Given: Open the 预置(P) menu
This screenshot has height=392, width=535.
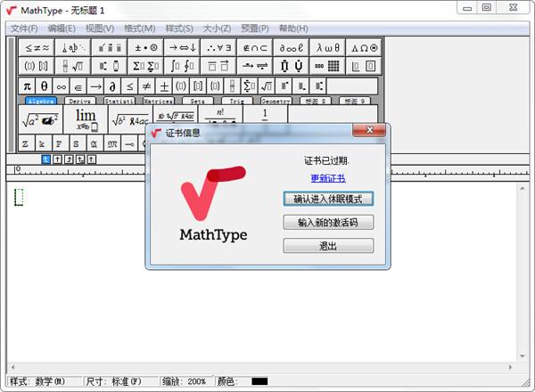Looking at the screenshot, I should coord(255,29).
